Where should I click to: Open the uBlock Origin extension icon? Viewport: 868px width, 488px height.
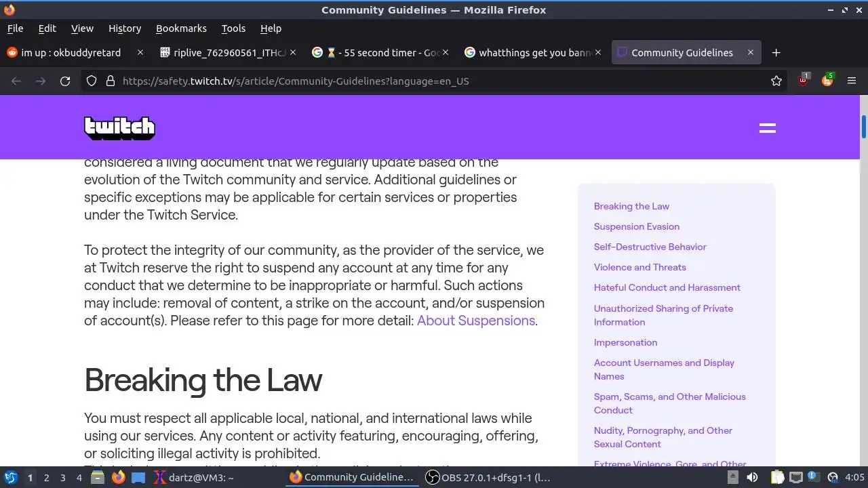click(804, 80)
